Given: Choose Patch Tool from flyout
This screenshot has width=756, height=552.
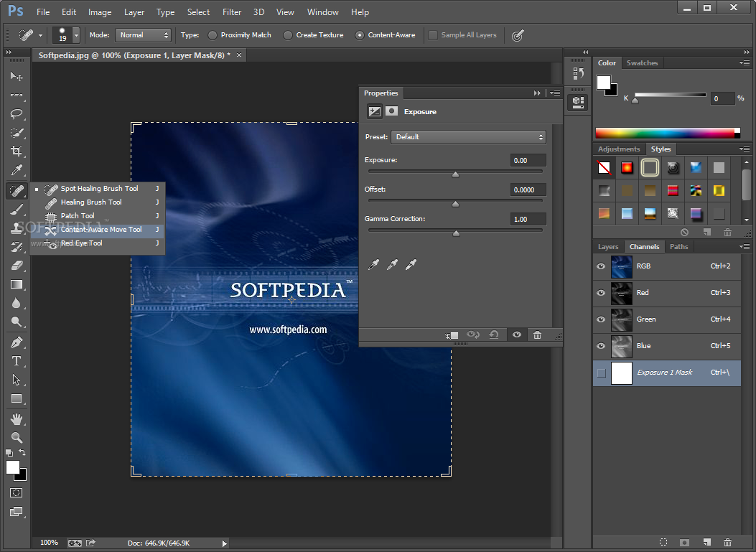Looking at the screenshot, I should point(98,215).
